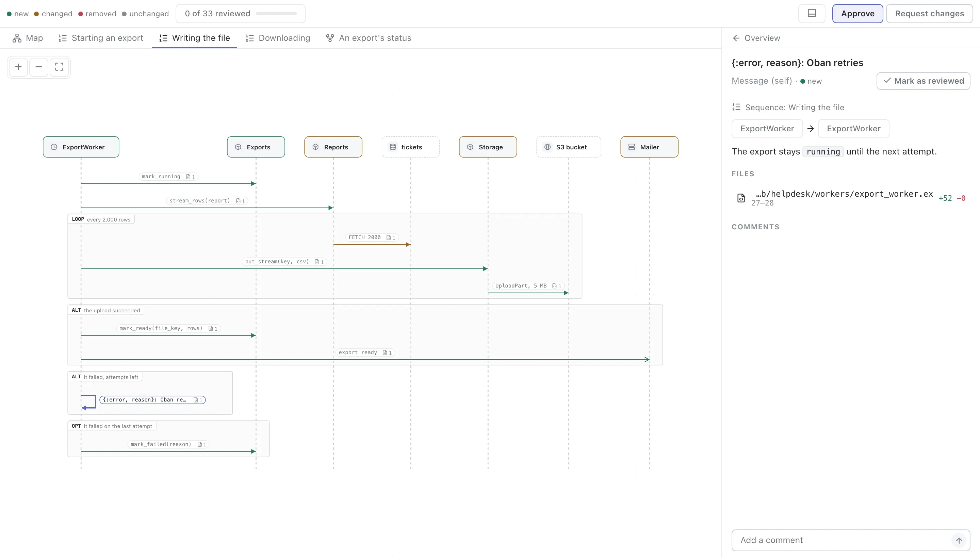
Task: Switch to the Downloading tab
Action: tap(278, 38)
